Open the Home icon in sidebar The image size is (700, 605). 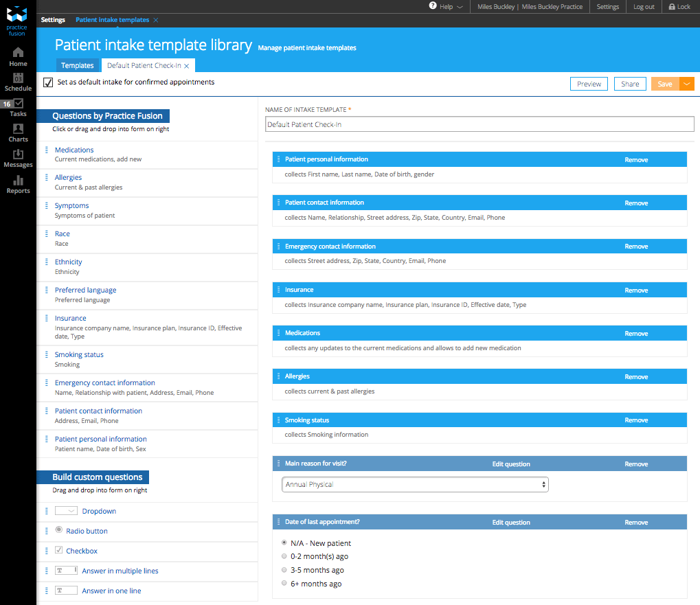pyautogui.click(x=18, y=54)
